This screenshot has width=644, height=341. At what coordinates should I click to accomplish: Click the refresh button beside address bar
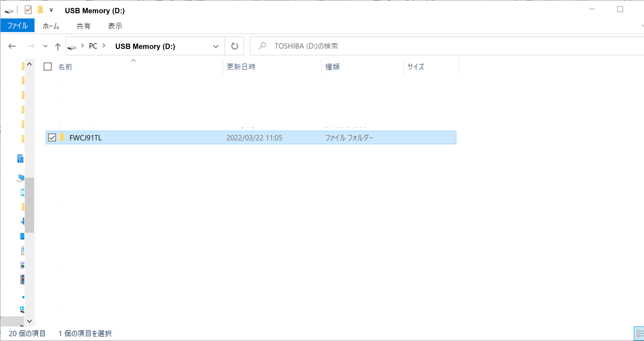tap(234, 46)
